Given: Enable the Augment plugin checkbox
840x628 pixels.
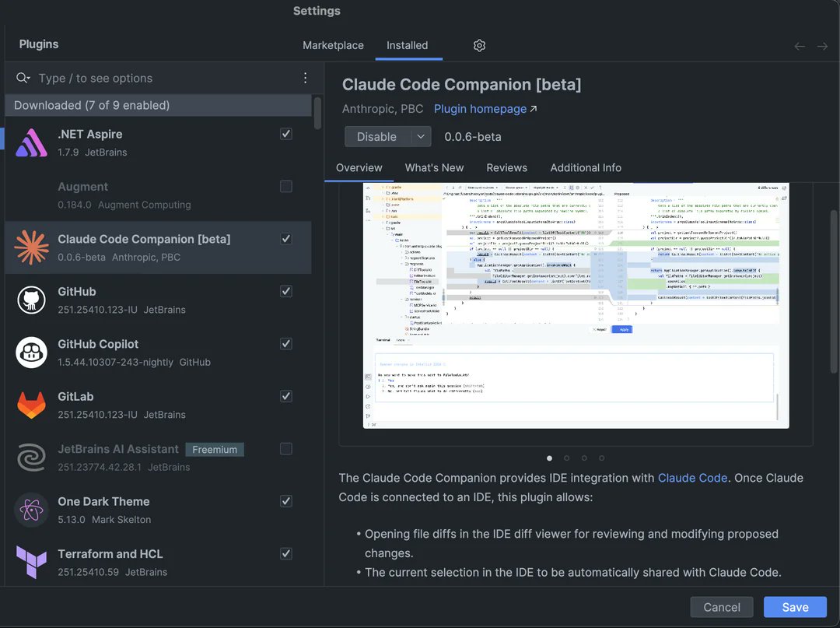Looking at the screenshot, I should tap(286, 187).
